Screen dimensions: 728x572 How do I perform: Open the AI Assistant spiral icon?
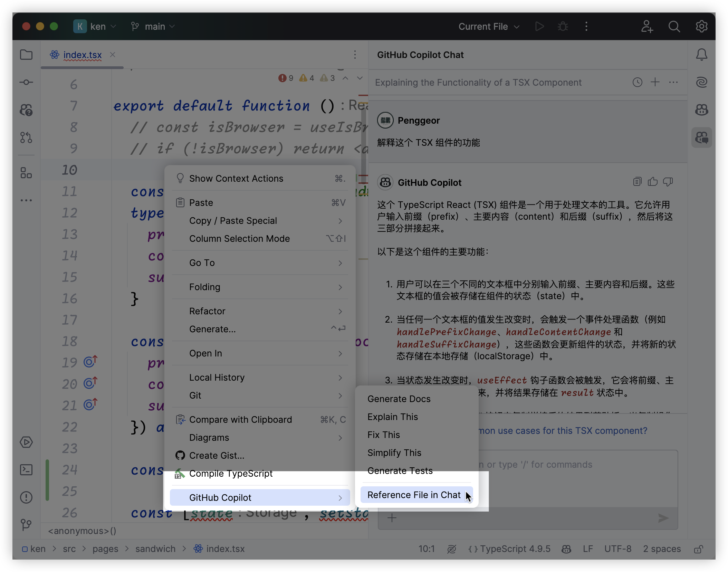point(701,82)
